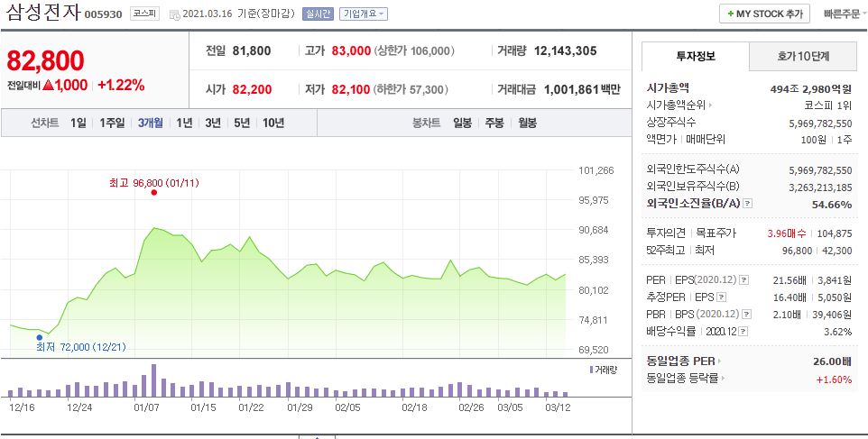
Task: Click the 상한가 106,000 text
Action: (414, 50)
